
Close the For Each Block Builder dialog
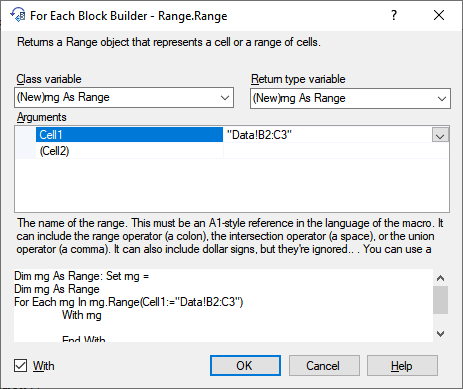(439, 15)
